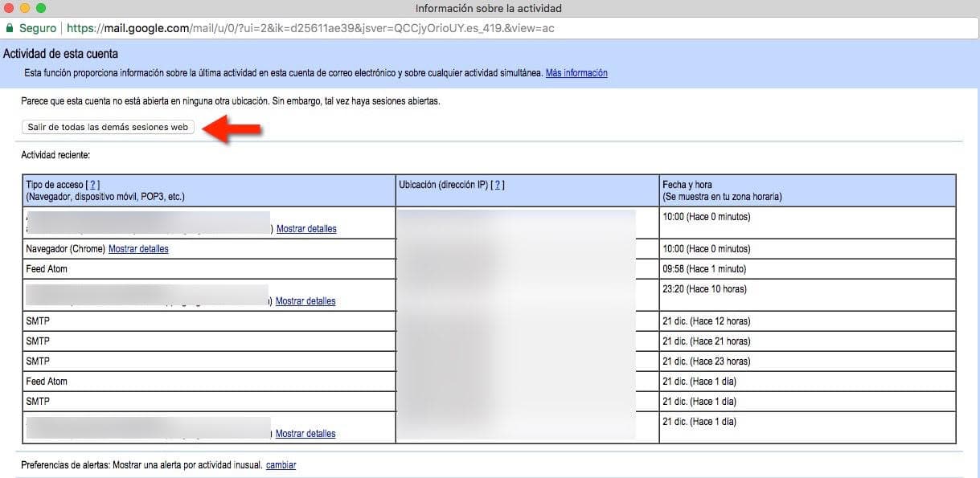Viewport: 980px width, 478px height.
Task: Expand "Mostrar detalles" for the 23:20 entry
Action: pos(305,301)
